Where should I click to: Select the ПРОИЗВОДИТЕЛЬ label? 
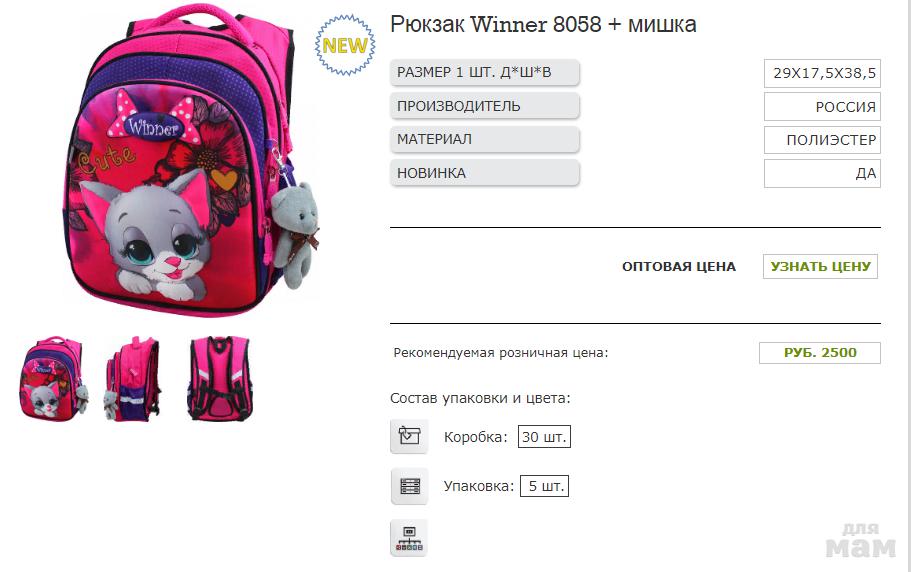coord(485,106)
